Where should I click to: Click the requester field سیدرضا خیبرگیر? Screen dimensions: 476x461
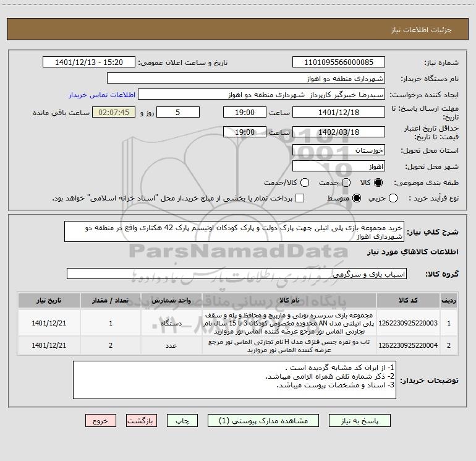tap(261, 95)
